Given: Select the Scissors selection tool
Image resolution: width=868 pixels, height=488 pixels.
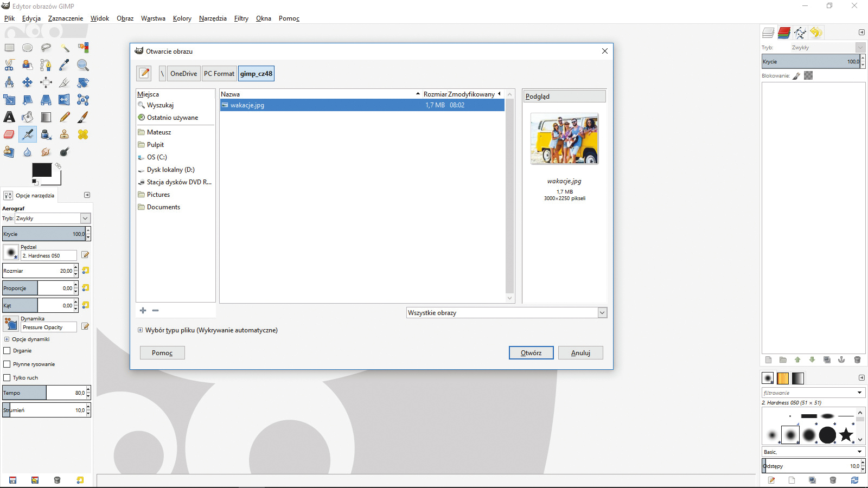Looking at the screenshot, I should (9, 65).
